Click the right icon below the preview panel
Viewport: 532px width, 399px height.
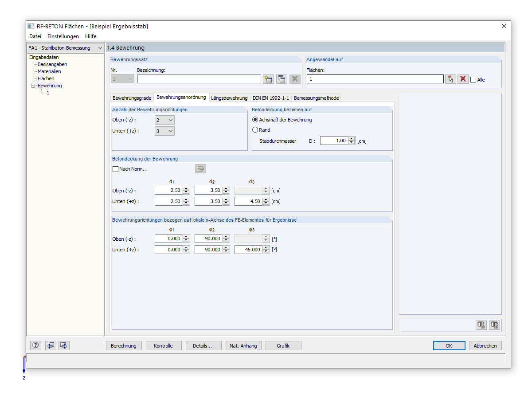click(495, 325)
